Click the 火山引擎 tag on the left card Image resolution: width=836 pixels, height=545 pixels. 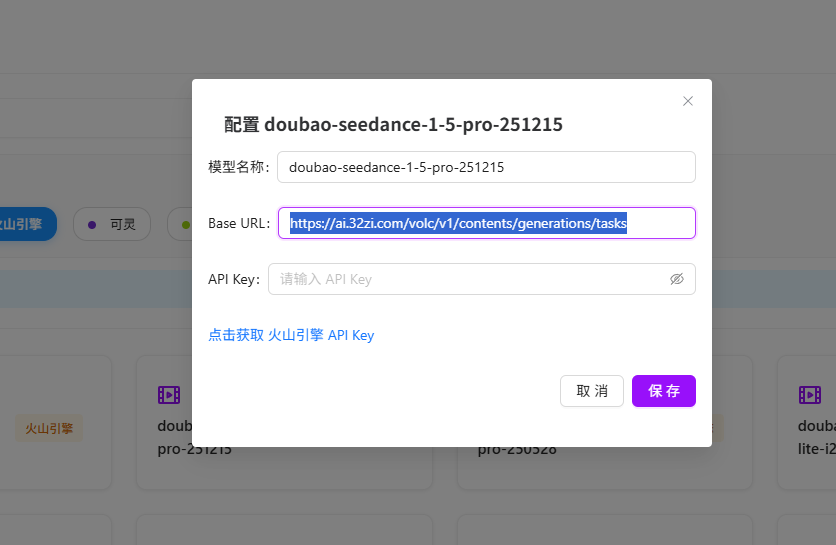pyautogui.click(x=49, y=428)
